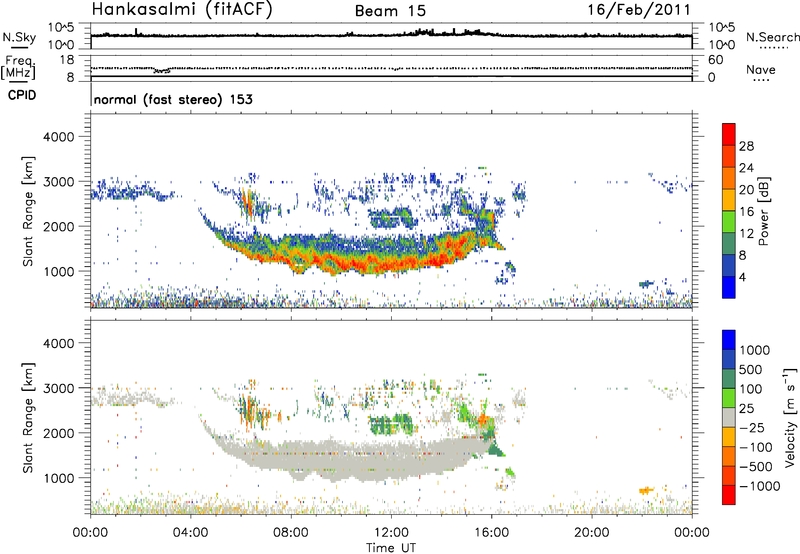Click the '2000' range tick in velocity panel
The image size is (800, 554).
pyautogui.click(x=59, y=433)
